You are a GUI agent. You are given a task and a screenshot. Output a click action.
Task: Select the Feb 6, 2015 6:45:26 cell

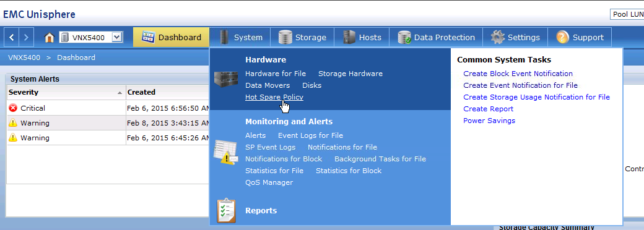(x=168, y=138)
